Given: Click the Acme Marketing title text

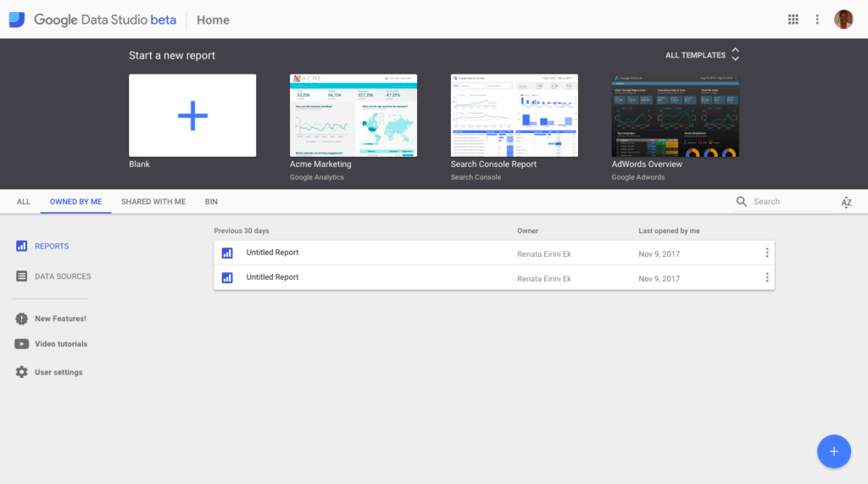Looking at the screenshot, I should [320, 164].
